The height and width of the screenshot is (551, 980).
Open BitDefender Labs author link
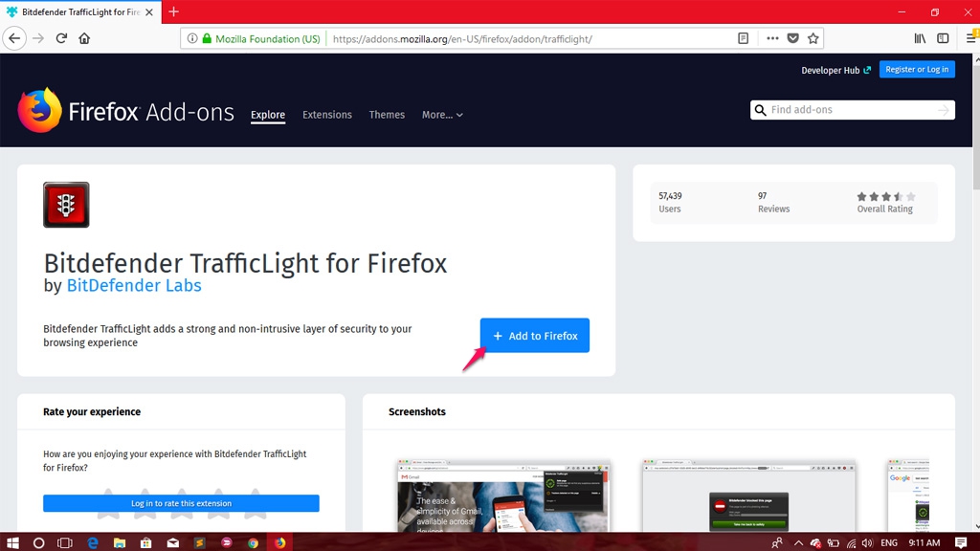(x=134, y=285)
